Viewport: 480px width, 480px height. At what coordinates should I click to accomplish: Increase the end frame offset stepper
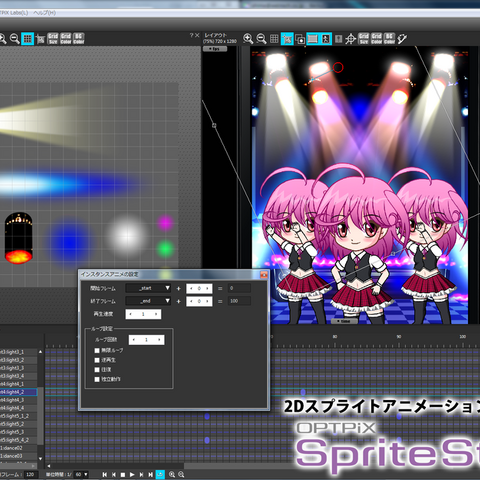(208, 301)
